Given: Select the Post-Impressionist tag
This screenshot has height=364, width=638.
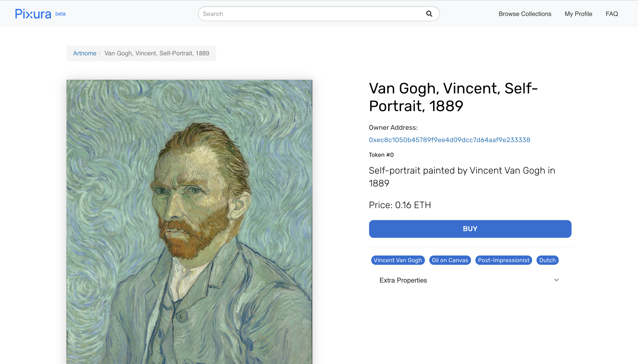Looking at the screenshot, I should [x=504, y=260].
